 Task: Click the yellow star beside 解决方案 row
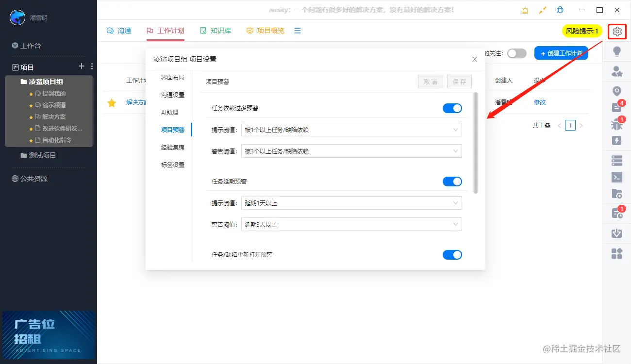112,102
